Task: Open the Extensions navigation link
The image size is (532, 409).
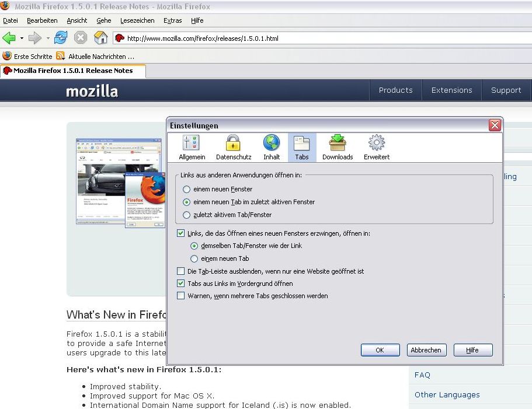Action: click(451, 90)
